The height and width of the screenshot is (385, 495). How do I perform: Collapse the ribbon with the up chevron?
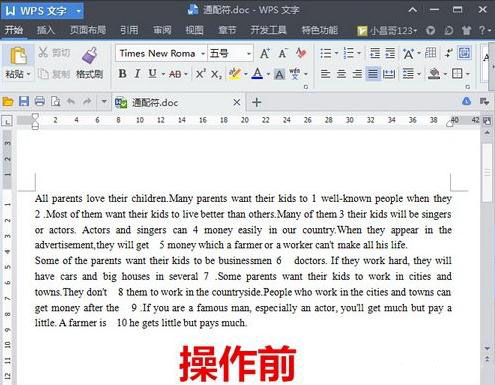click(413, 10)
